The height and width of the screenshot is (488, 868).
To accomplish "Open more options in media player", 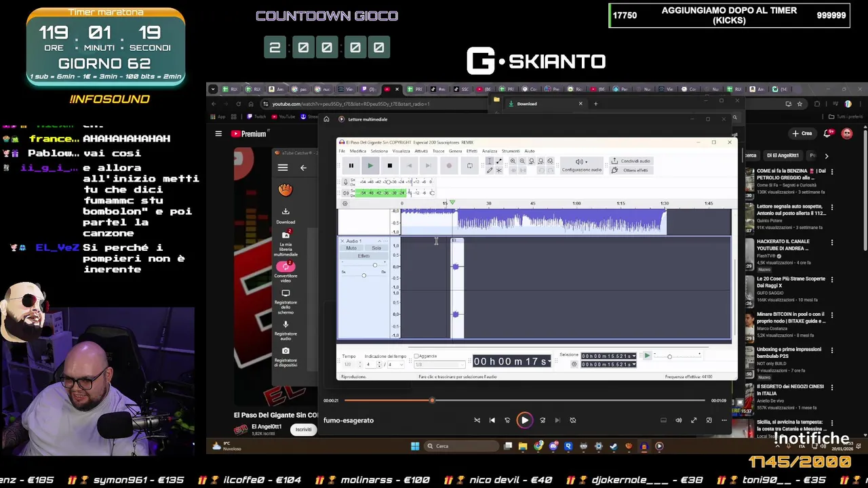I will pos(724,420).
